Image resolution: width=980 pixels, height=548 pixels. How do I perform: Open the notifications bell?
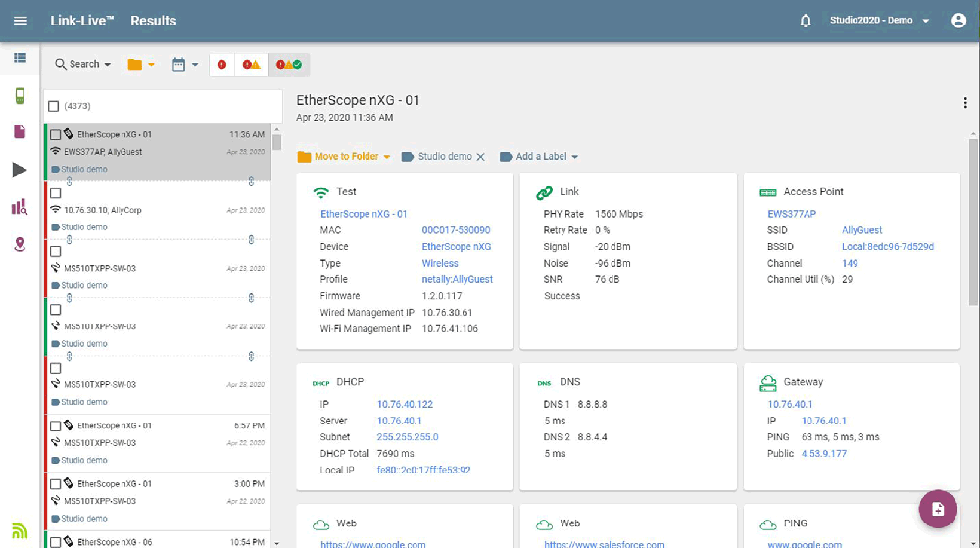[806, 21]
